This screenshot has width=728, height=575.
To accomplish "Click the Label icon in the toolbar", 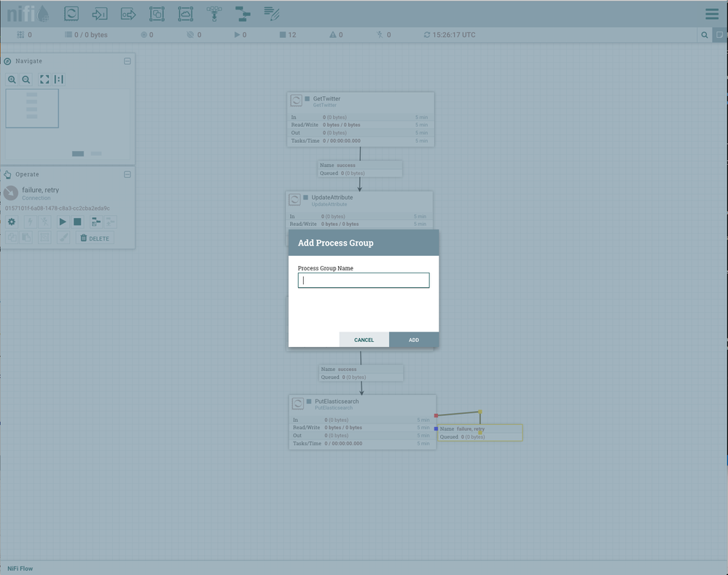I will click(x=270, y=13).
